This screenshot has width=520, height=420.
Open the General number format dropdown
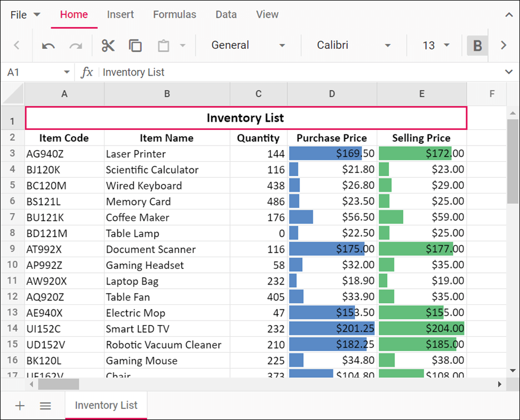click(x=248, y=46)
